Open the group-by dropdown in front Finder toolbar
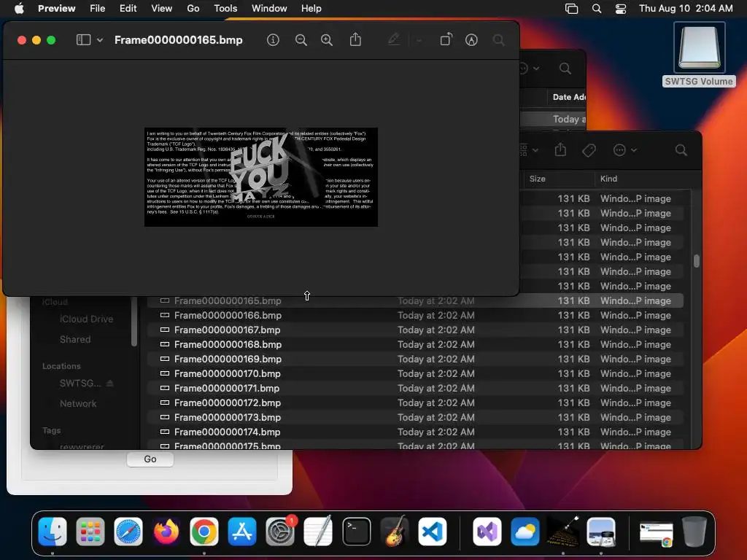 [x=529, y=150]
